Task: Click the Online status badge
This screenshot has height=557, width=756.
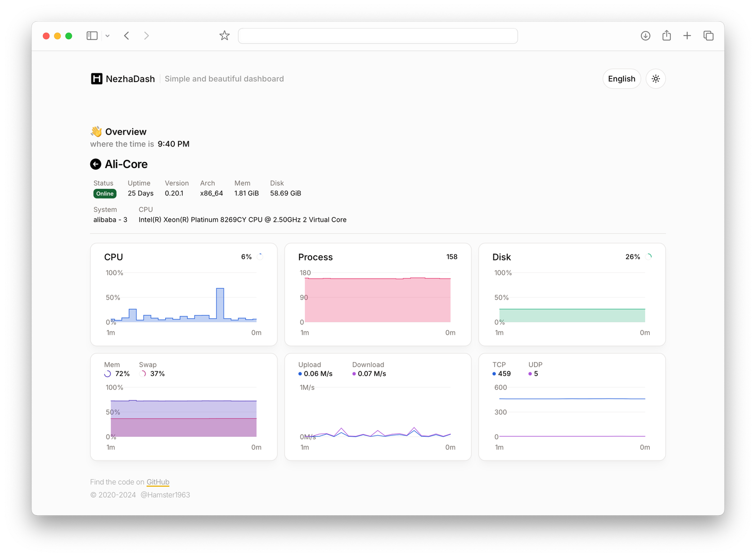Action: 105,194
